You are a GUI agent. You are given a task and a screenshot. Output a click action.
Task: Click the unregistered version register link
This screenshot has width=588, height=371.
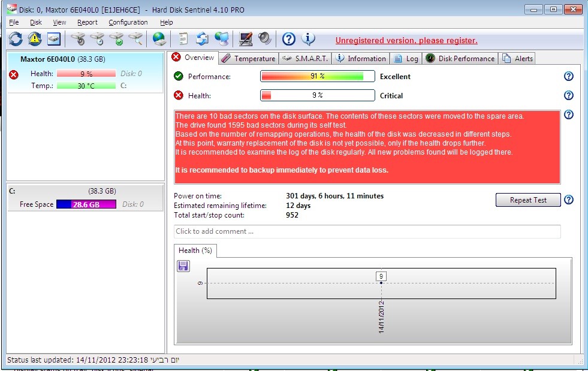click(406, 41)
